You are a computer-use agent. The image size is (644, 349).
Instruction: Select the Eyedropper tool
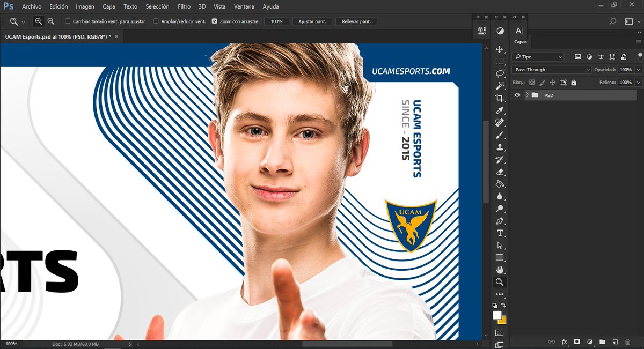(500, 110)
